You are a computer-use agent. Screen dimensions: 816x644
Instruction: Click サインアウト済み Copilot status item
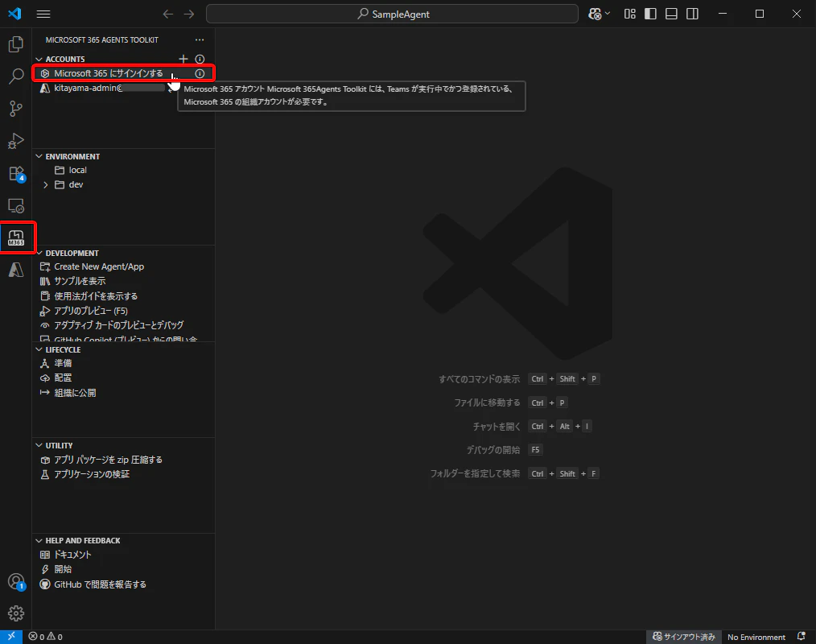pos(684,637)
